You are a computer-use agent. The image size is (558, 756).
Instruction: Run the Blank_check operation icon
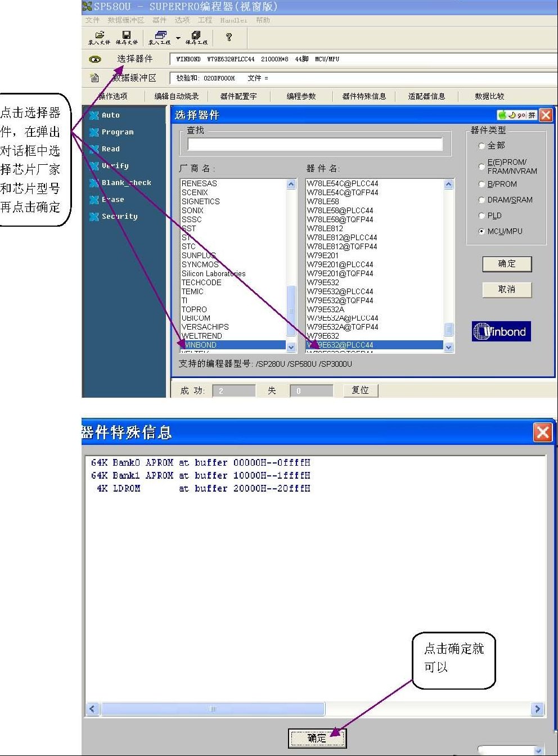[94, 183]
